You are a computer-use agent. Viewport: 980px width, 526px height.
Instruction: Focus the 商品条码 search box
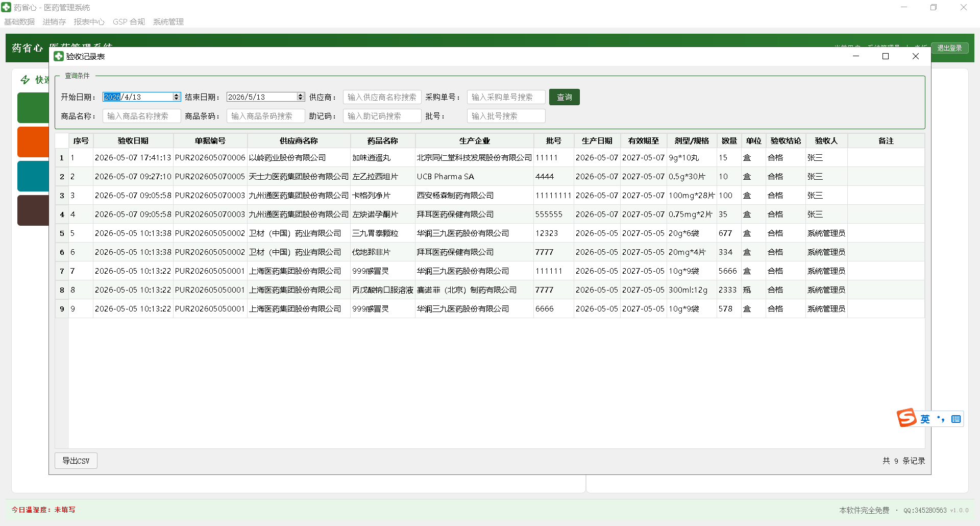(x=265, y=116)
